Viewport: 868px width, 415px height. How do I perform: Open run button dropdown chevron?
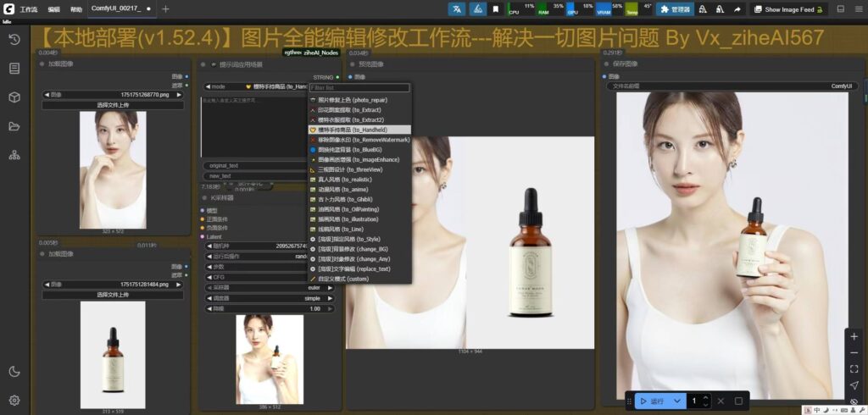pyautogui.click(x=677, y=401)
